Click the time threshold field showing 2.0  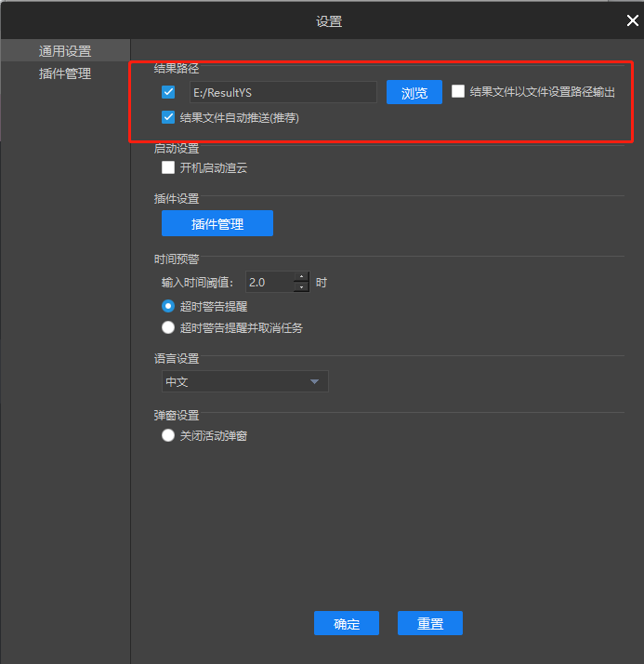269,282
